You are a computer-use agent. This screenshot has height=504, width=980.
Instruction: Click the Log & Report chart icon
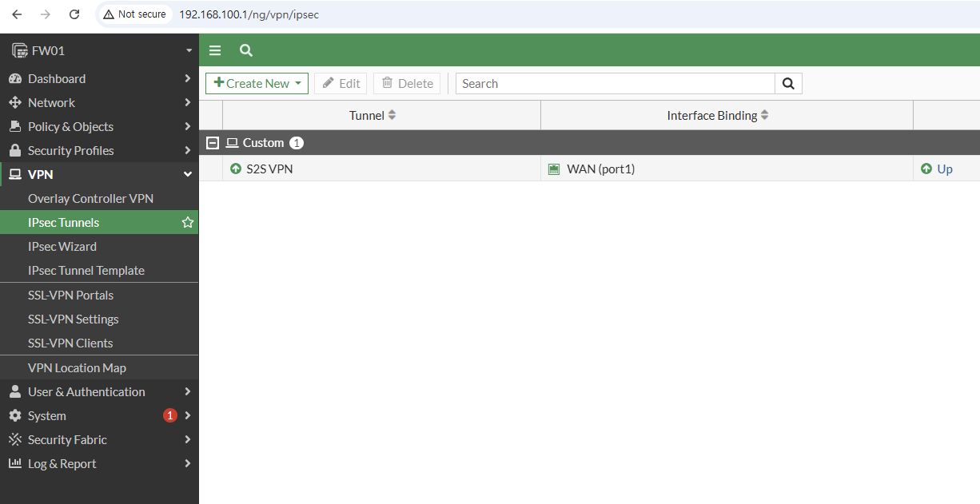click(x=14, y=463)
